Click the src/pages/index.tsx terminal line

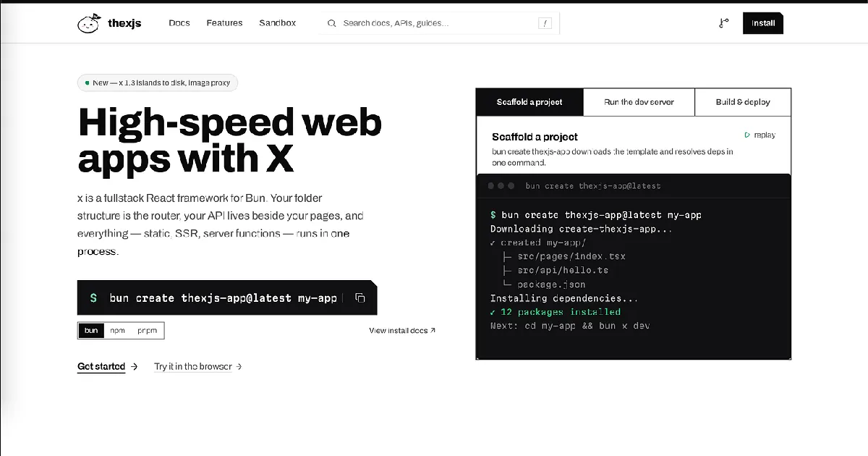point(564,256)
